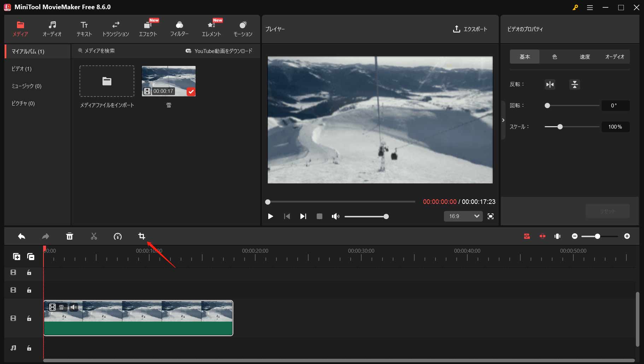The height and width of the screenshot is (364, 644).
Task: Click the undo arrow icon
Action: [x=21, y=236]
